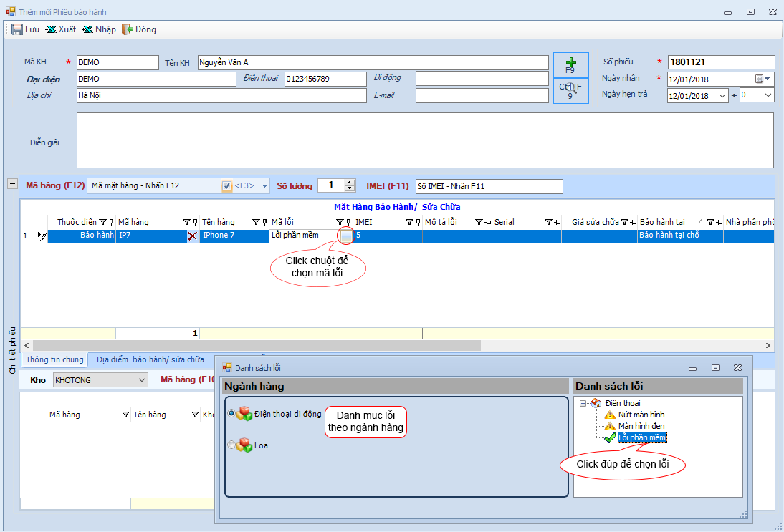Click the Ctrl+F9 search button
Image resolution: width=784 pixels, height=532 pixels.
tap(570, 91)
